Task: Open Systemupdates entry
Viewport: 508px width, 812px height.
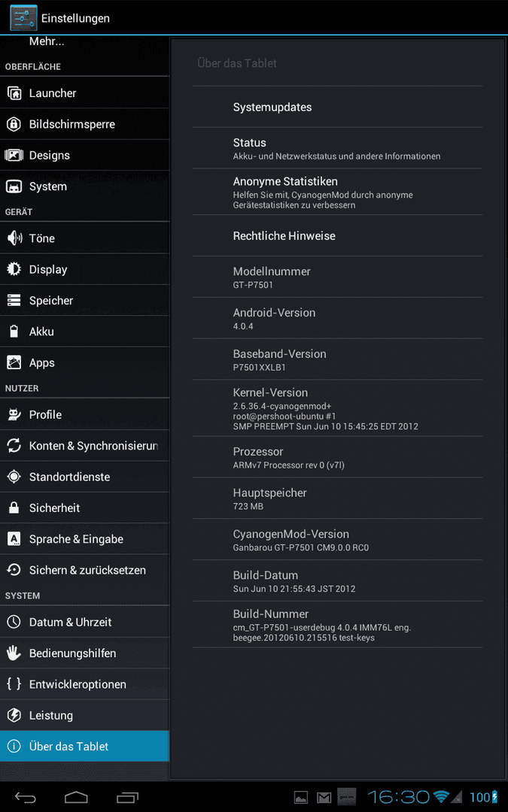Action: [337, 108]
